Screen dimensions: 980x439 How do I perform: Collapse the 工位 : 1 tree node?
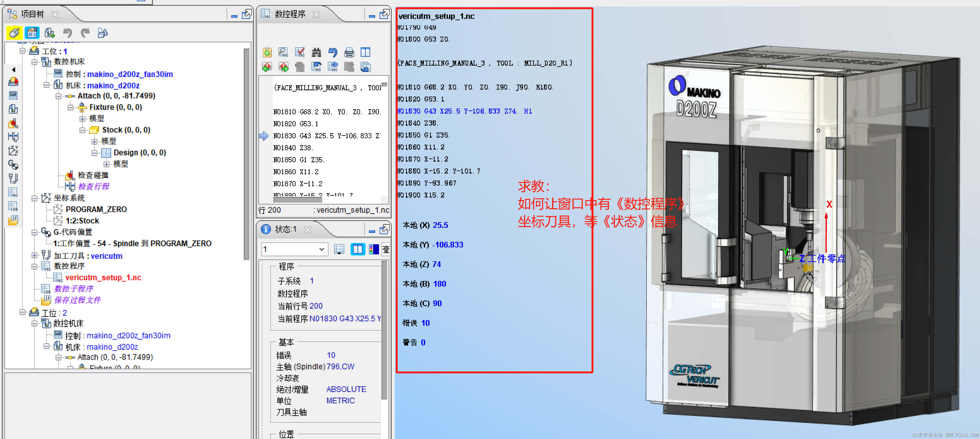[x=22, y=50]
